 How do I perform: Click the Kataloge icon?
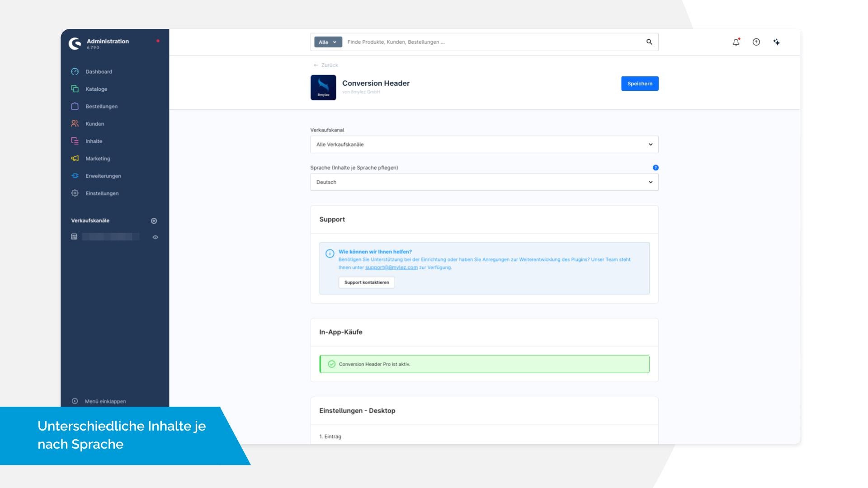click(x=75, y=89)
